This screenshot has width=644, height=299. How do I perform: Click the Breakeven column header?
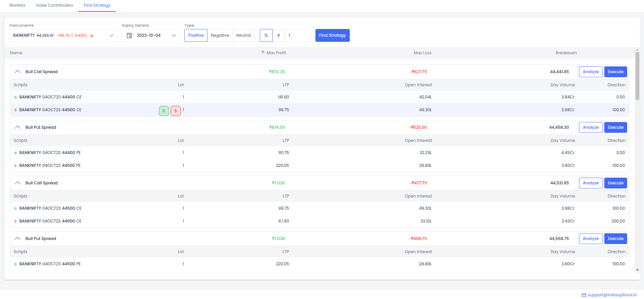[566, 53]
